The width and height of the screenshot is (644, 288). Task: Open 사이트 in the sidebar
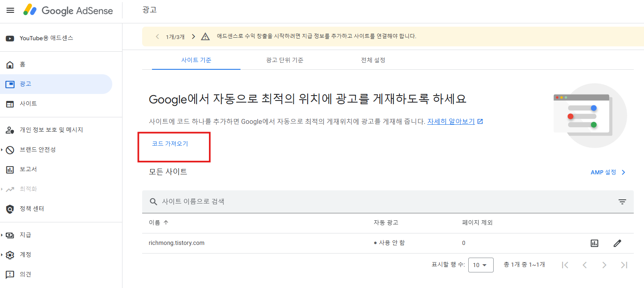28,104
